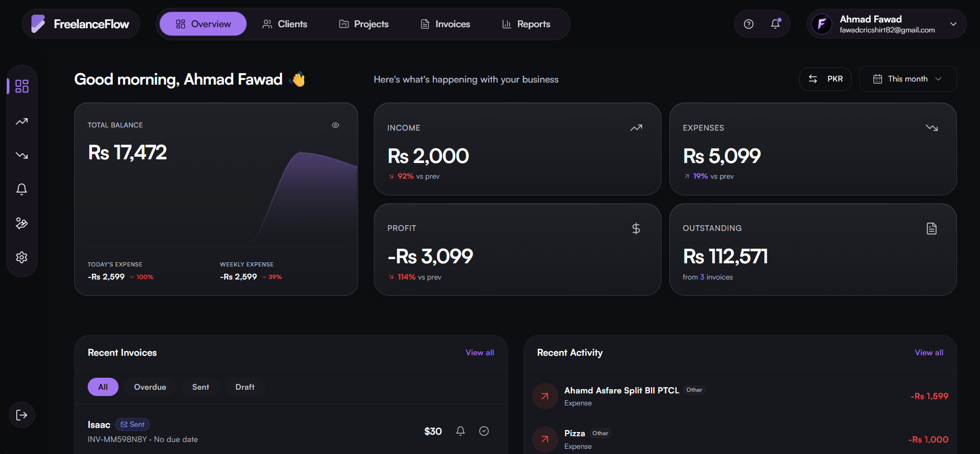The image size is (980, 454).
Task: Hide total balance using eye icon
Action: click(x=335, y=125)
